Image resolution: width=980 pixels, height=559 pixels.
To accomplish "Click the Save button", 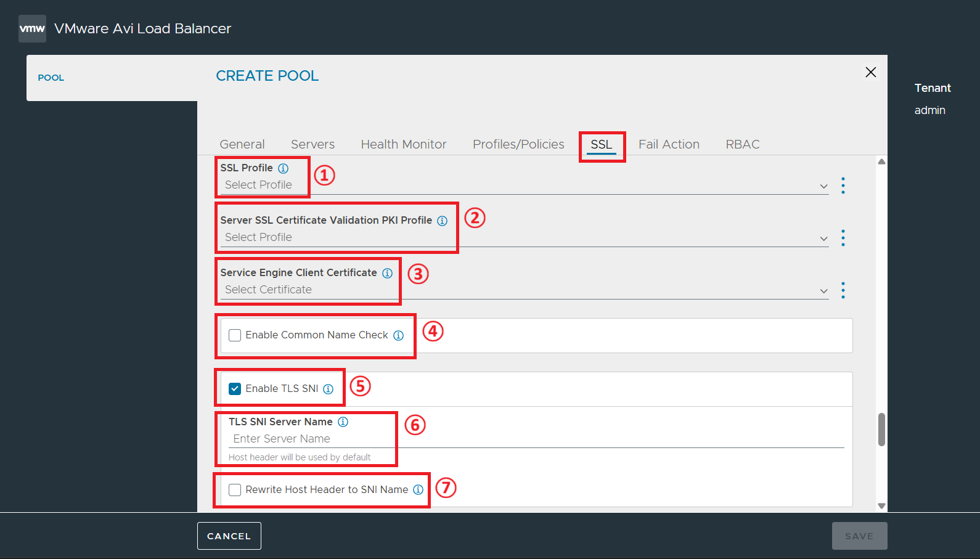I will coord(859,536).
